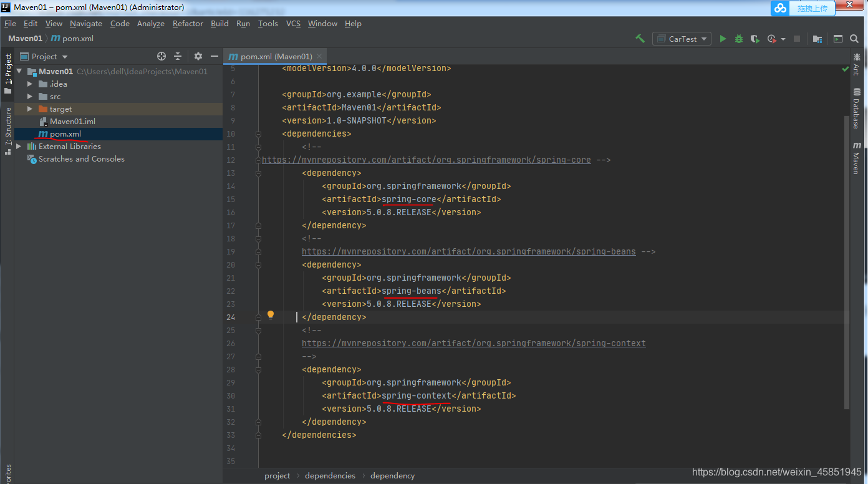This screenshot has width=868, height=484.
Task: Click the locate file target icon
Action: point(162,56)
